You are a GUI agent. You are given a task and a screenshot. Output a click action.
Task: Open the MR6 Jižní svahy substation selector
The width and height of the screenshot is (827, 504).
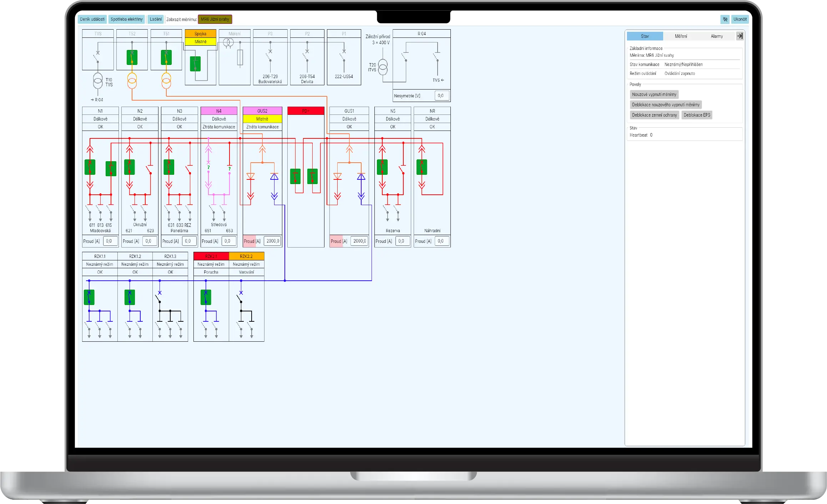215,19
